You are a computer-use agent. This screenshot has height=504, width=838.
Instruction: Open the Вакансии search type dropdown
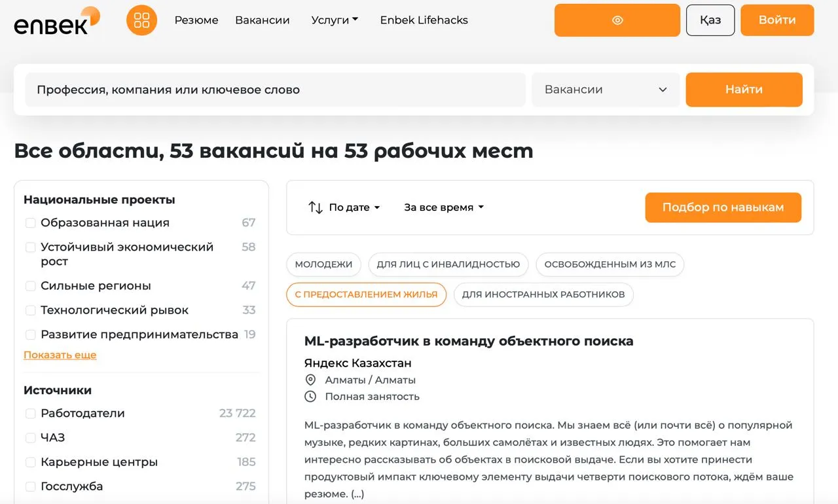point(606,90)
